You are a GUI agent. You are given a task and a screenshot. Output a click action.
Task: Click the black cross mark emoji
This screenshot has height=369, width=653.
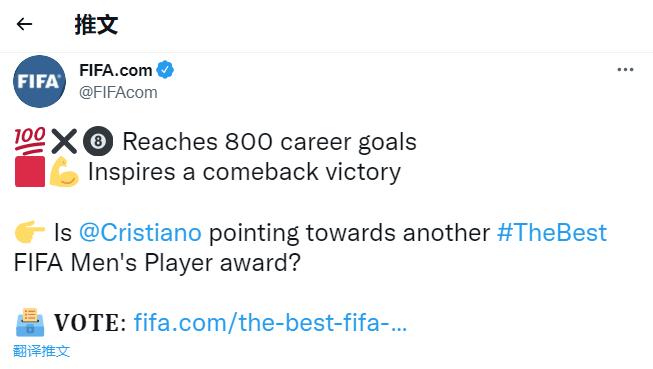click(x=64, y=142)
